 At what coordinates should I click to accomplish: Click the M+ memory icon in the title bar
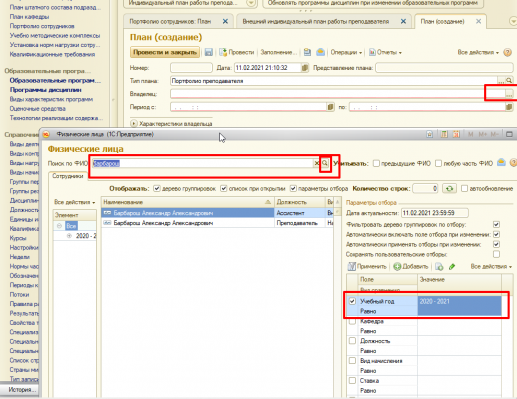click(483, 134)
